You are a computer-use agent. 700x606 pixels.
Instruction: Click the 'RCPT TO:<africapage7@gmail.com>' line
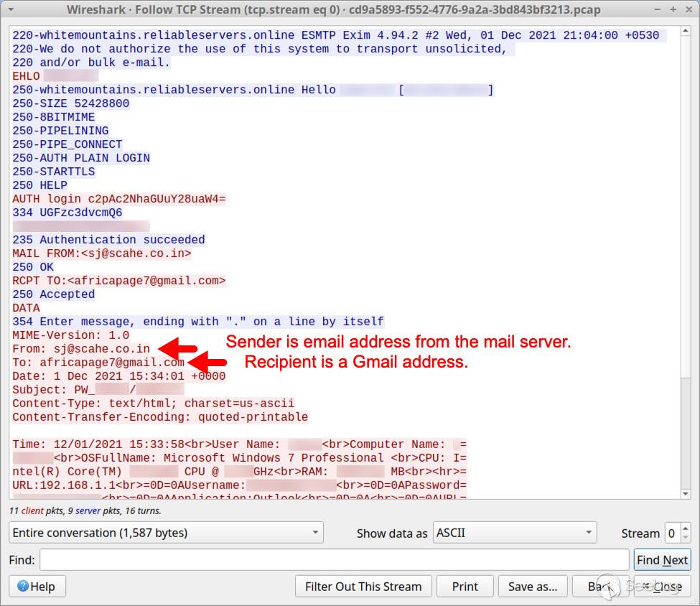[118, 281]
